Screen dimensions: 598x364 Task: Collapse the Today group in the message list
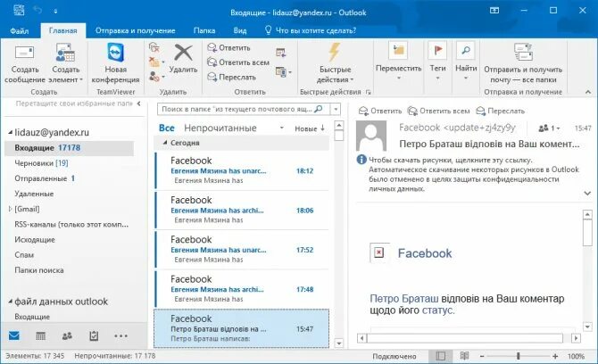[x=165, y=143]
